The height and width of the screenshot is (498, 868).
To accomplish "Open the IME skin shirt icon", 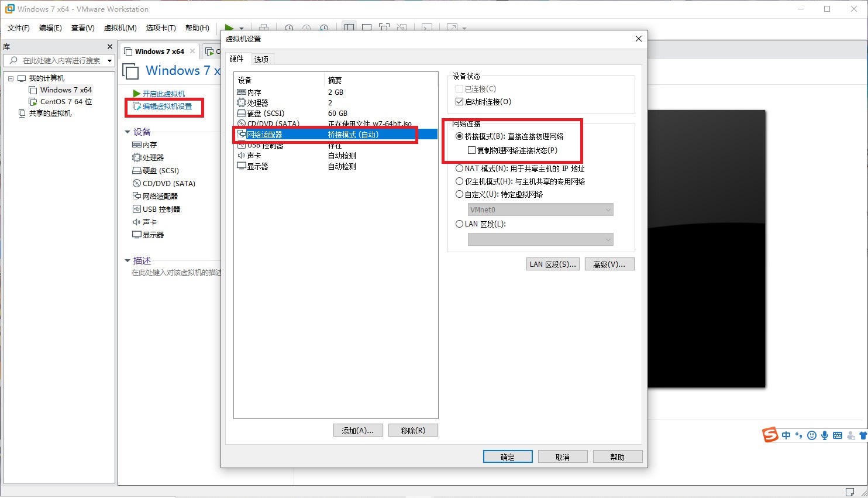I will (863, 435).
